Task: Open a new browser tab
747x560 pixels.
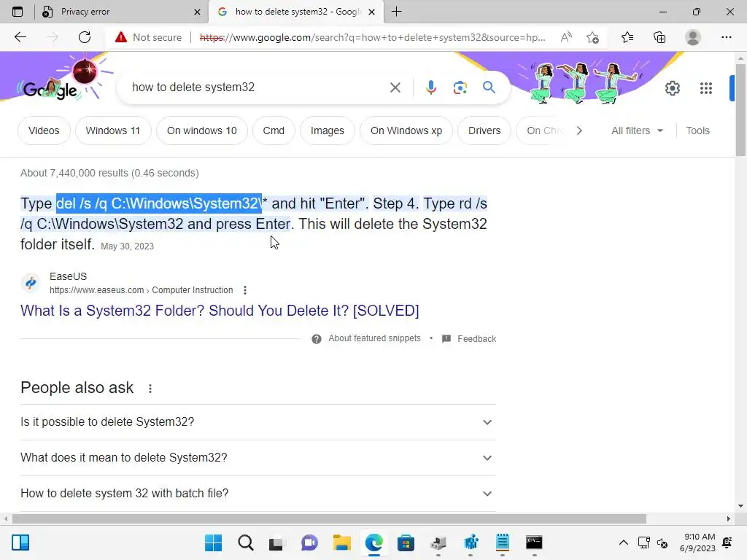Action: [396, 12]
